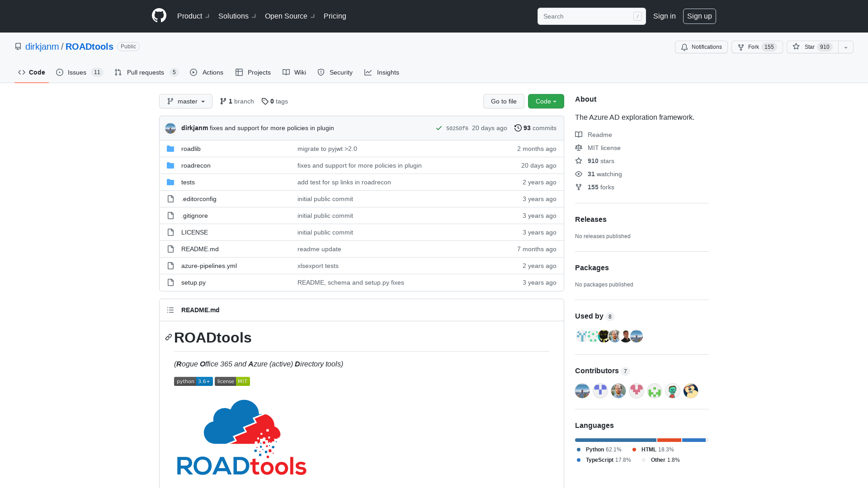The height and width of the screenshot is (488, 868).
Task: Switch to the Code tab
Action: click(x=32, y=72)
